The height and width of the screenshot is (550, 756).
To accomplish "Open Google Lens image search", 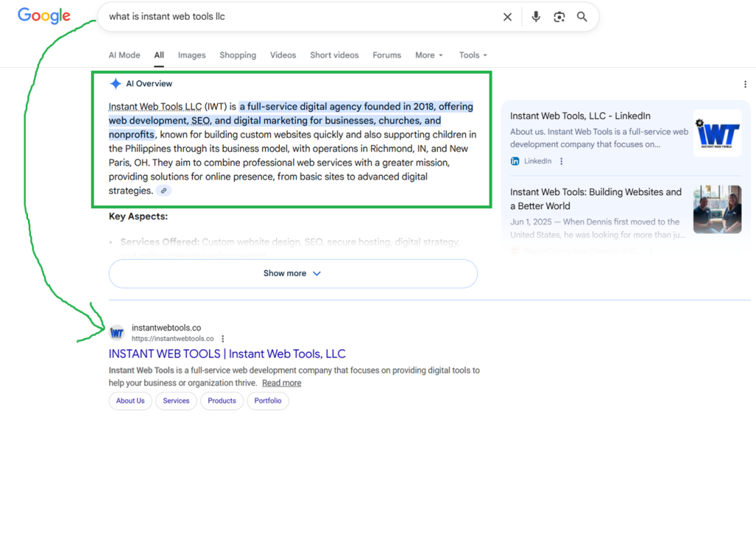I will (x=559, y=16).
